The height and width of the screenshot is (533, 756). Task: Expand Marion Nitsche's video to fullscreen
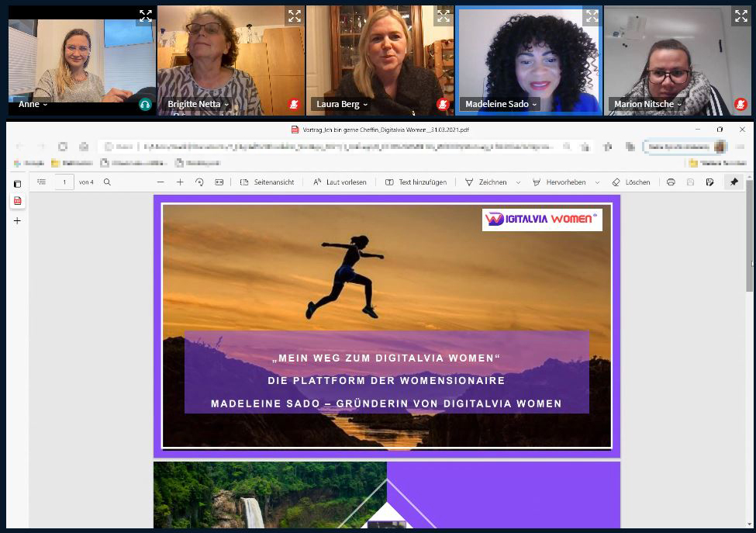click(x=741, y=16)
